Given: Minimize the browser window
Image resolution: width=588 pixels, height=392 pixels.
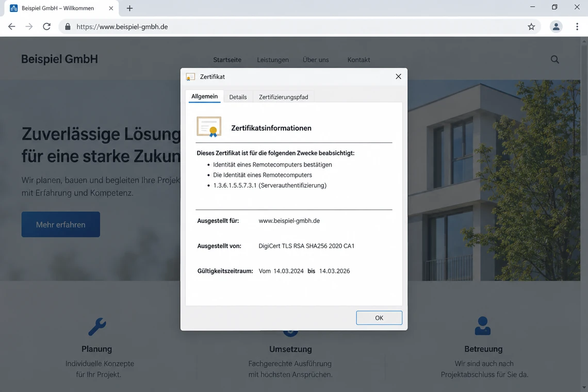Looking at the screenshot, I should coord(532,7).
